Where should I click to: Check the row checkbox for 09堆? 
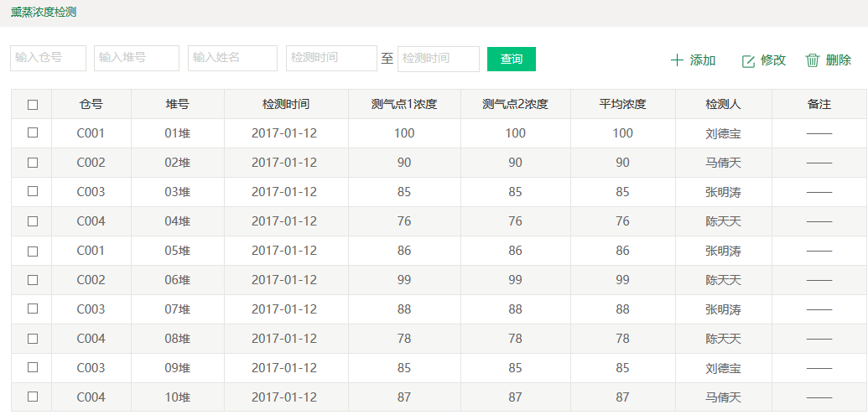33,367
